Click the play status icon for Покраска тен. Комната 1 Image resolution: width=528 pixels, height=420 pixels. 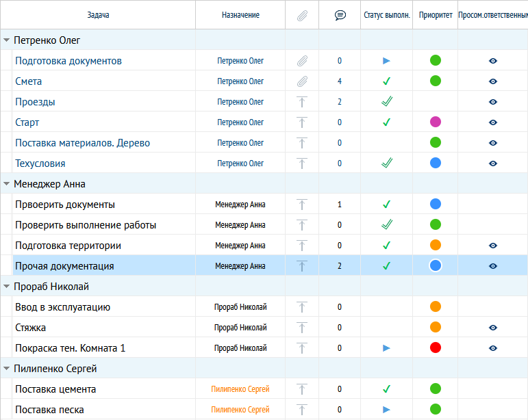(386, 348)
